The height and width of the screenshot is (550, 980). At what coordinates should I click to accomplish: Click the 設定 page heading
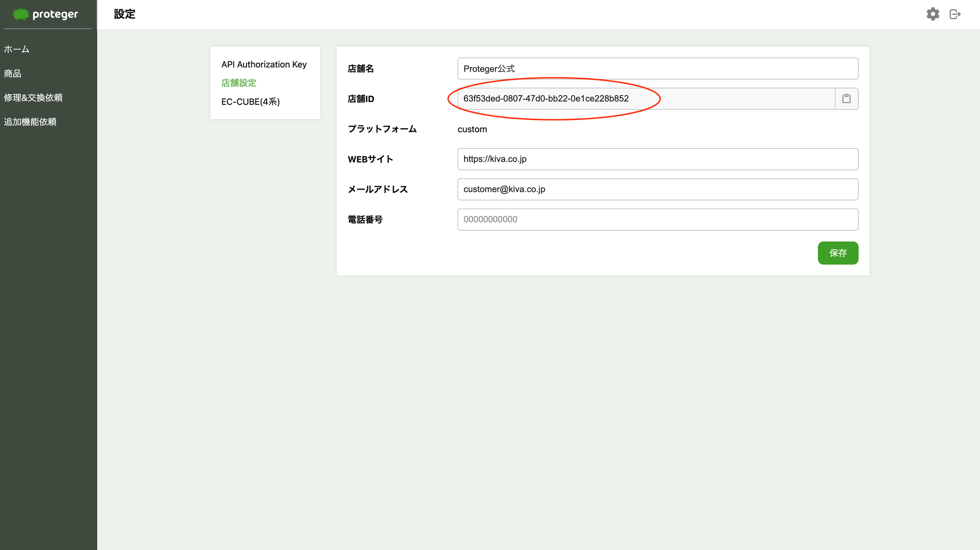[124, 14]
